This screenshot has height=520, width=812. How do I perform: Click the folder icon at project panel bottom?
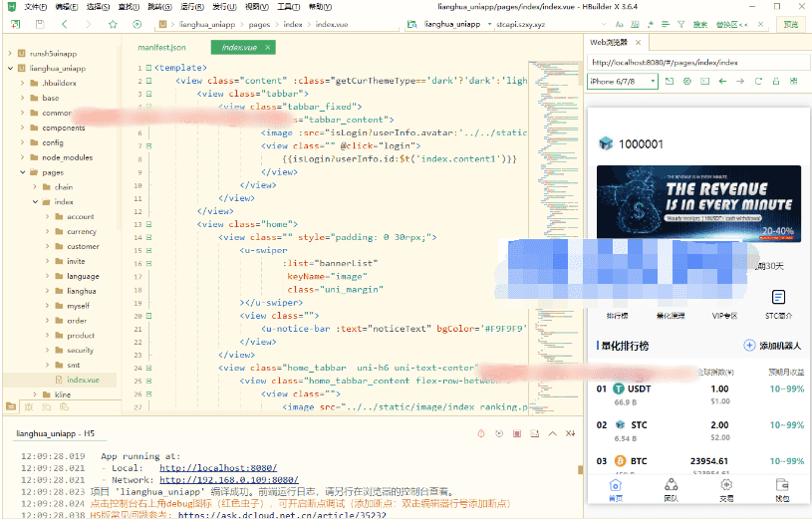click(x=10, y=406)
